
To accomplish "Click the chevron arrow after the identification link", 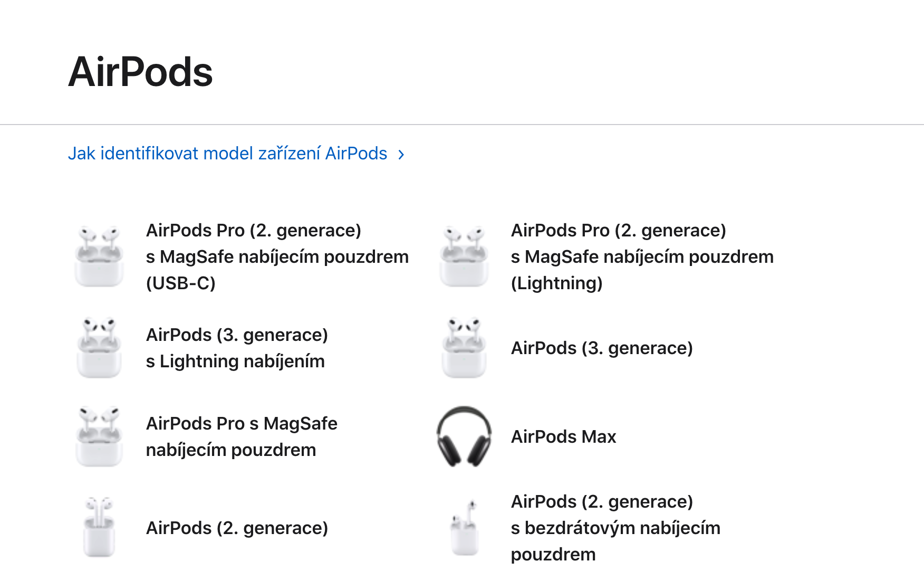I will [401, 154].
